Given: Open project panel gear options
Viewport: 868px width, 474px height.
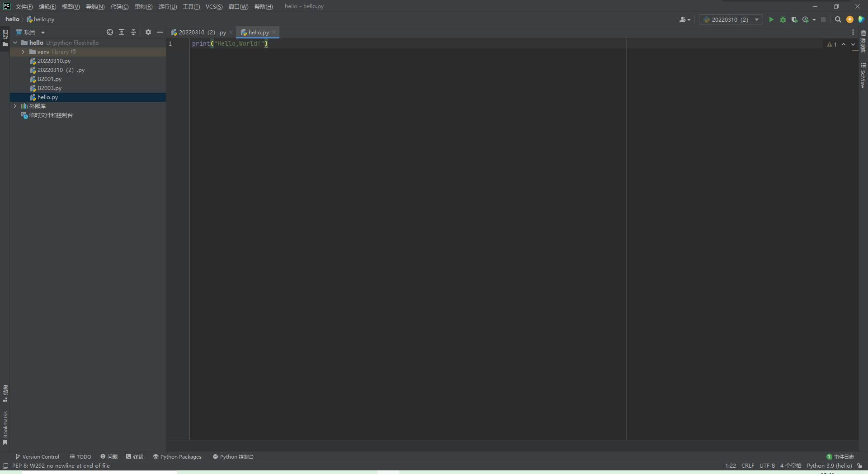Looking at the screenshot, I should pos(148,32).
